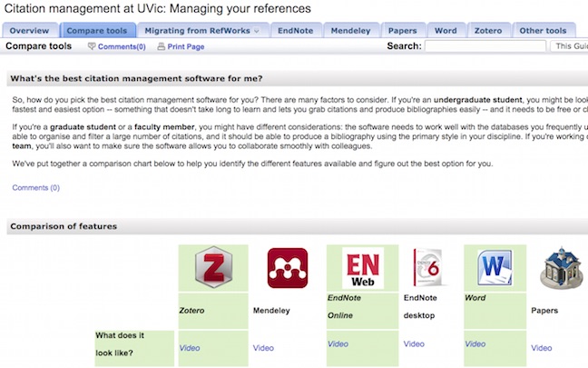
Task: Click the Print Page link
Action: tap(186, 46)
